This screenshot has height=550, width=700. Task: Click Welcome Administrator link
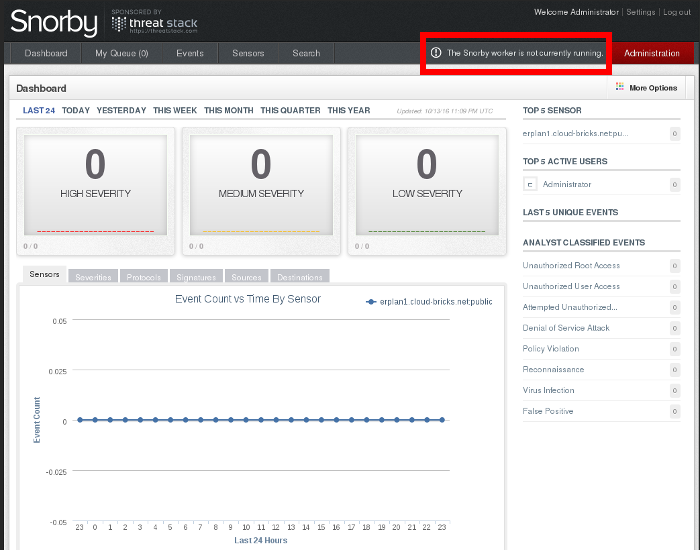click(x=576, y=12)
